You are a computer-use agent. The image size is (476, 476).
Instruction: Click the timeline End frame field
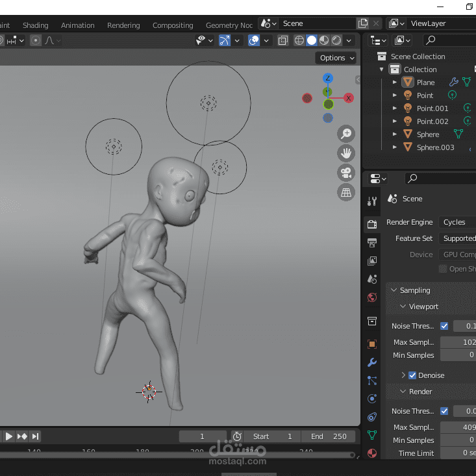[329, 436]
